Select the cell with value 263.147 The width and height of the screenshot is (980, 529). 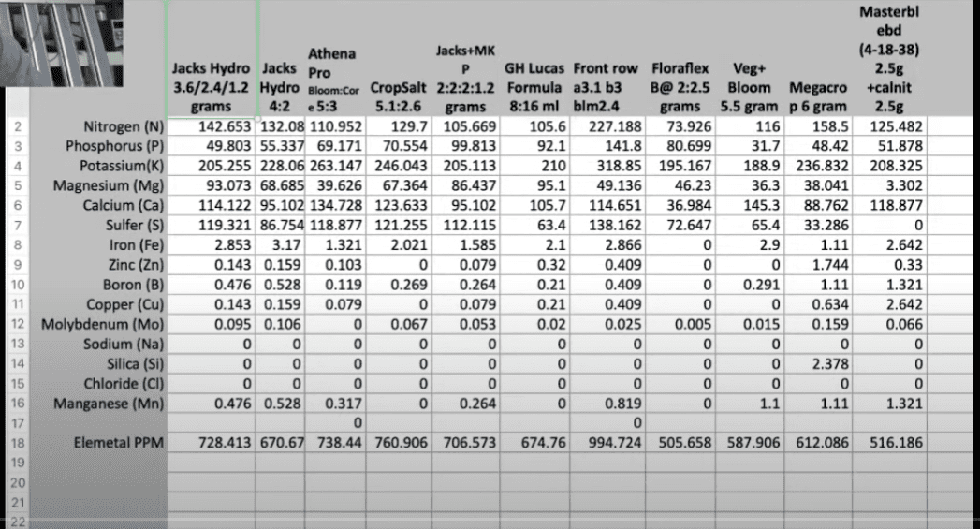pyautogui.click(x=335, y=166)
